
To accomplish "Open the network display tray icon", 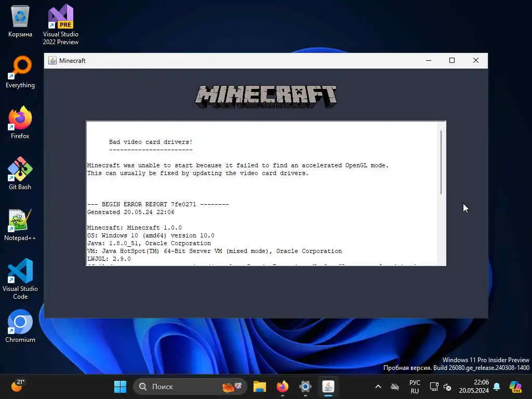I will point(434,387).
